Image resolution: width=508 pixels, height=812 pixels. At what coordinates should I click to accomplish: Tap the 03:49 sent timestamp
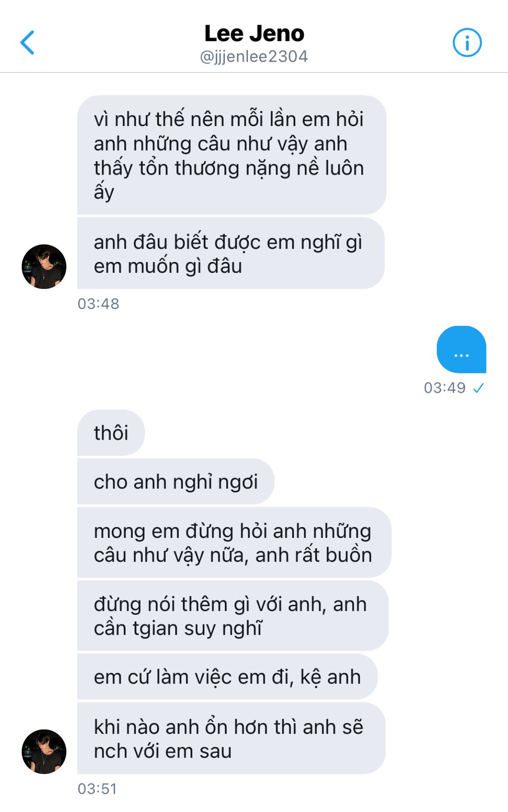point(445,388)
